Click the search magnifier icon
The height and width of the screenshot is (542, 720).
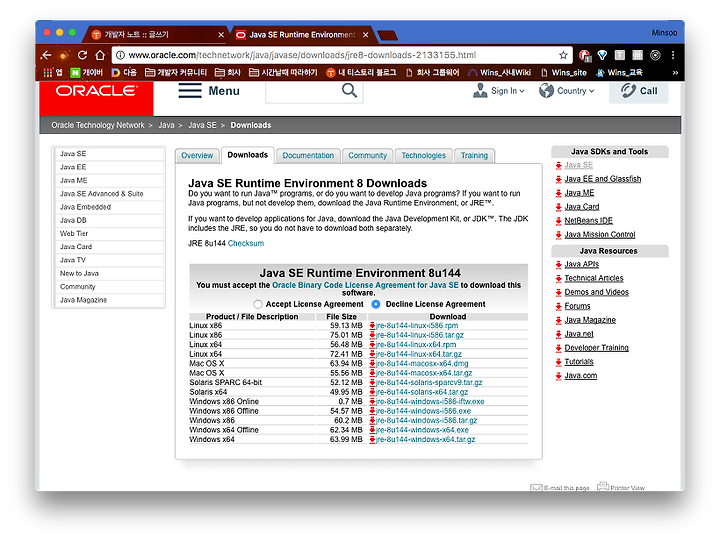(349, 90)
